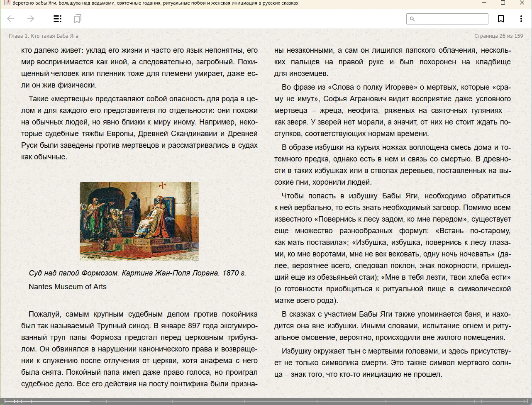Maximize the reader window
532x405 pixels.
(x=503, y=3)
